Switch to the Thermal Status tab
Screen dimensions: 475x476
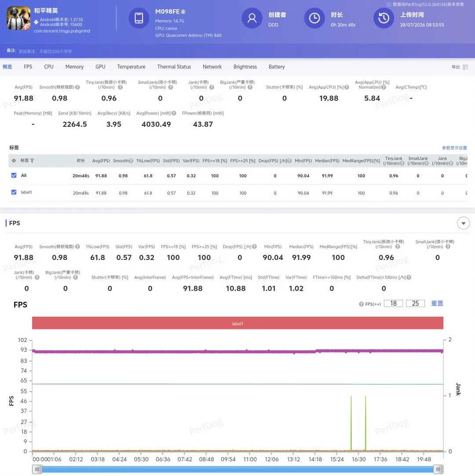point(174,67)
